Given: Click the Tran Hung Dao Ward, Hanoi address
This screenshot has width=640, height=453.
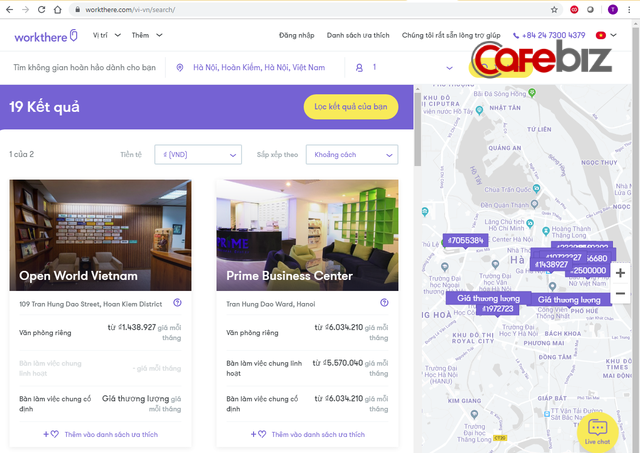Looking at the screenshot, I should pos(271,304).
